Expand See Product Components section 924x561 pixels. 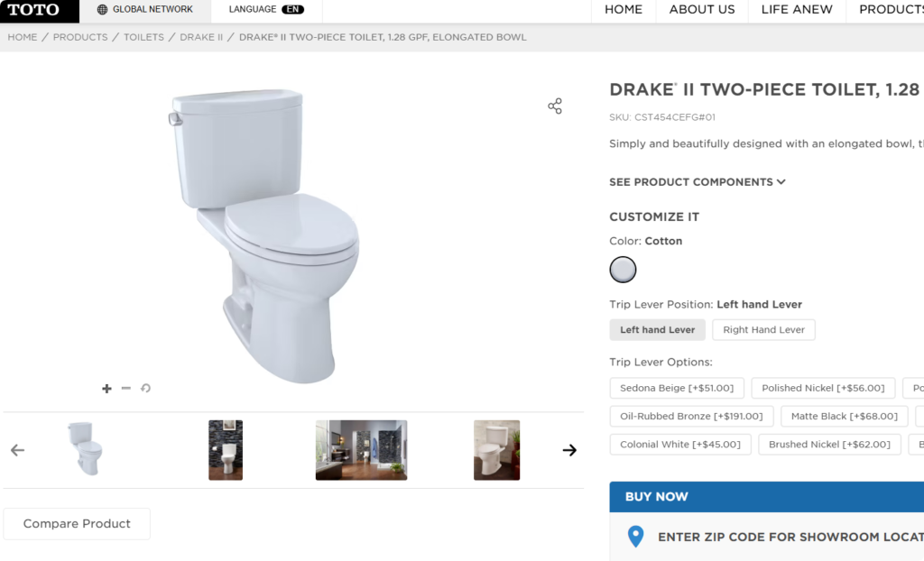pyautogui.click(x=698, y=182)
